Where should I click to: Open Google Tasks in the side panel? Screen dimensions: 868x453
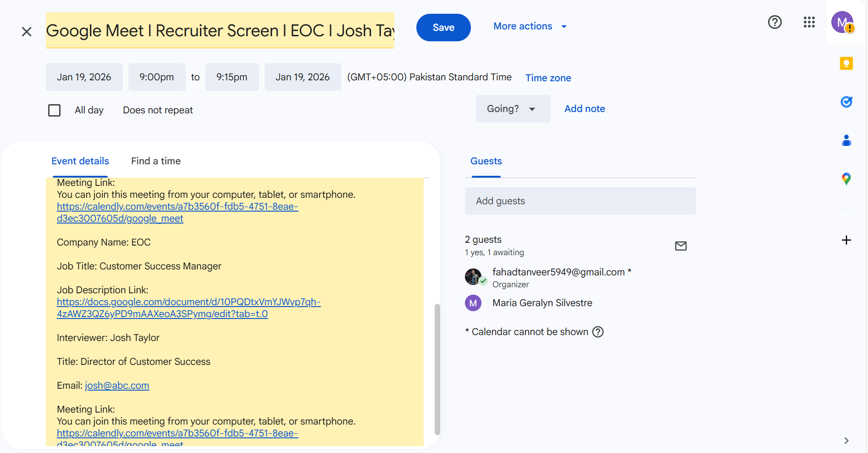pyautogui.click(x=846, y=101)
